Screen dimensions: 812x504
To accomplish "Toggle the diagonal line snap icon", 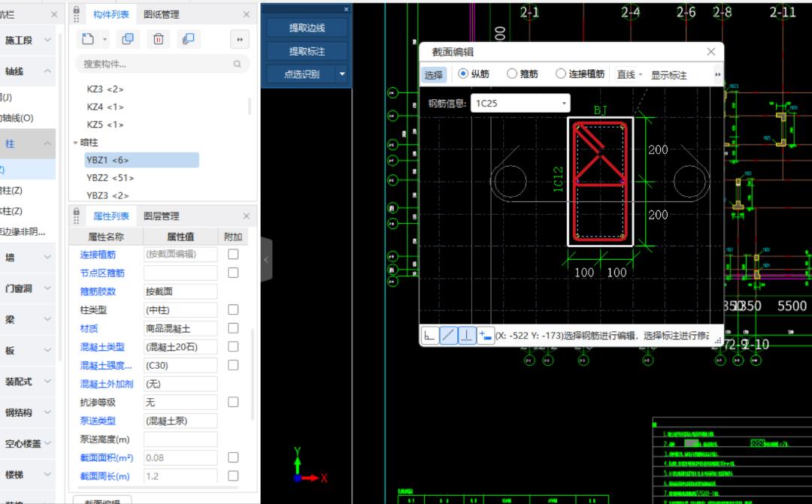I will [x=448, y=336].
